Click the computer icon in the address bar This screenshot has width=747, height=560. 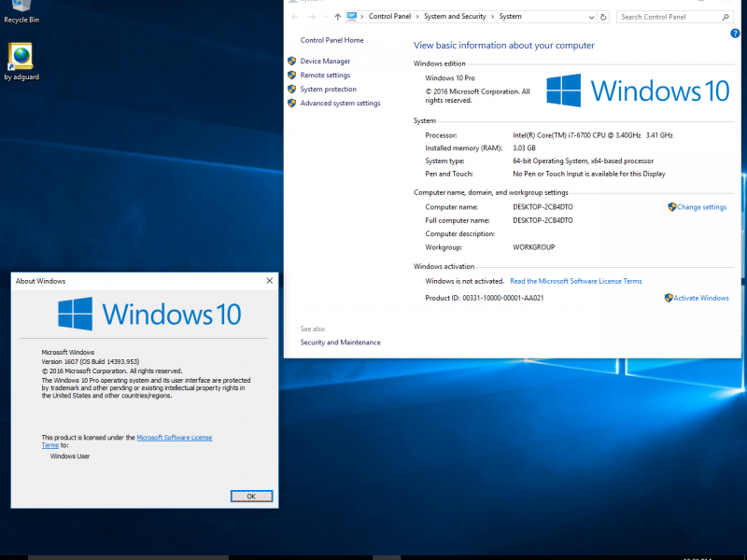(352, 16)
